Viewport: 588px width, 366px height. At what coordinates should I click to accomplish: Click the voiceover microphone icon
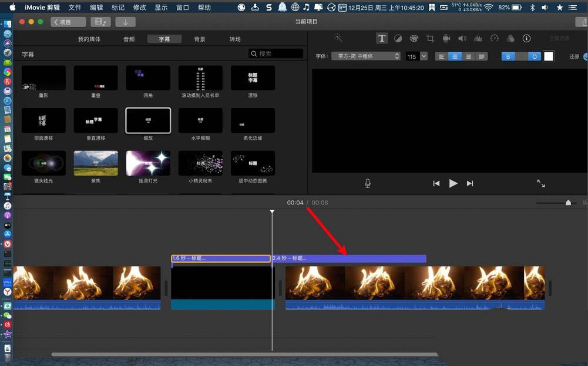click(368, 183)
